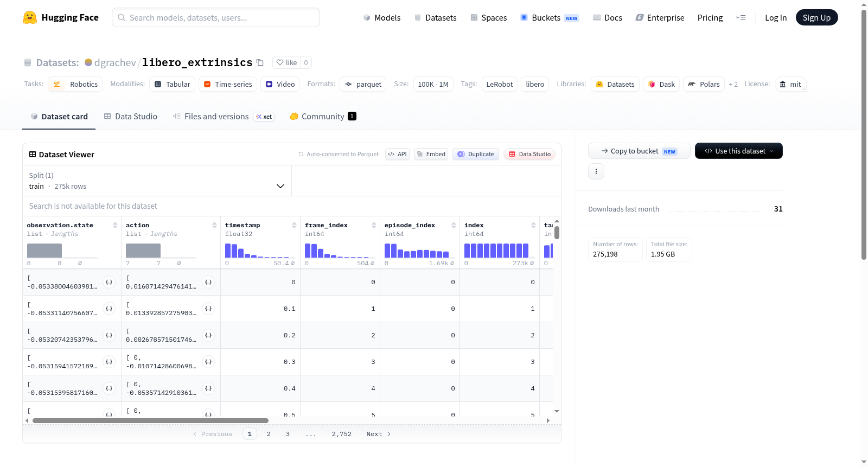Filter by the Robotics task tag
Image resolution: width=868 pixels, height=467 pixels.
pos(75,84)
